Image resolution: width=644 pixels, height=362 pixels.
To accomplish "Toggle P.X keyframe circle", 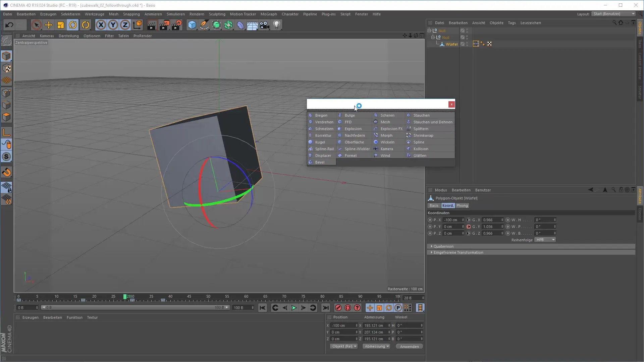I will pyautogui.click(x=430, y=220).
